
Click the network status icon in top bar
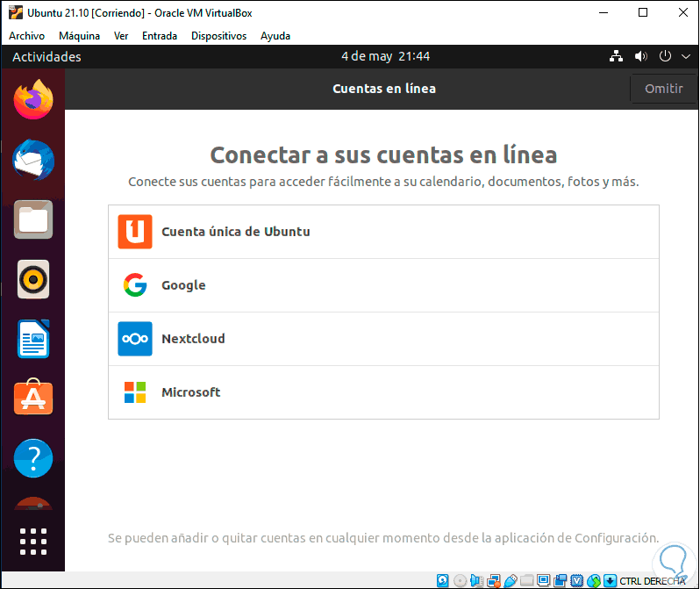[616, 56]
